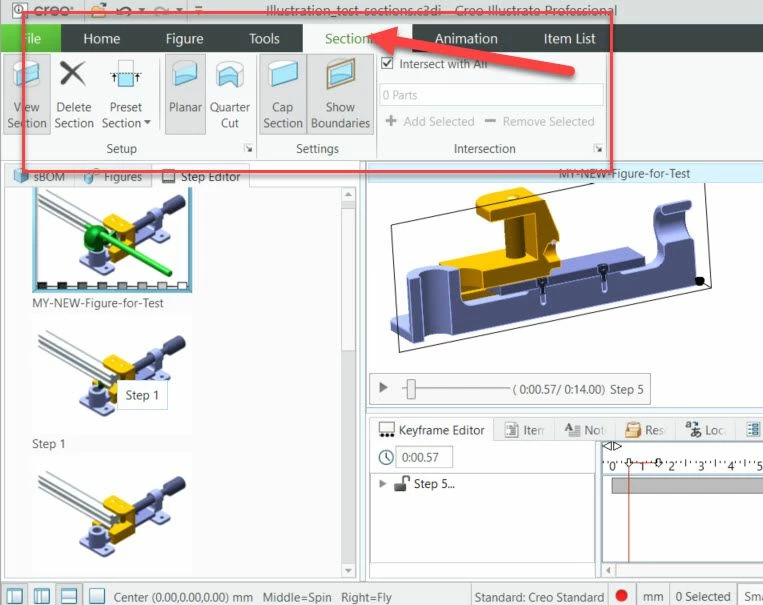
Task: Open Intersection group dialog launcher
Action: 598,148
